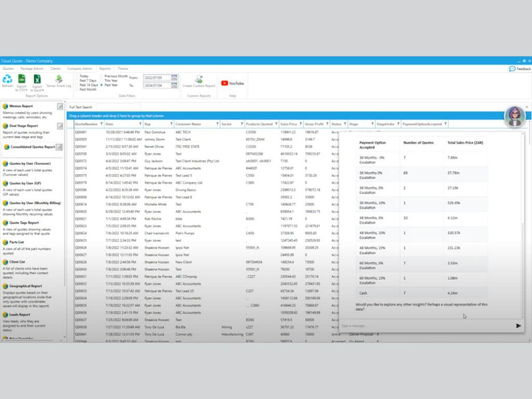Open the From date calendar picker

tap(174, 77)
